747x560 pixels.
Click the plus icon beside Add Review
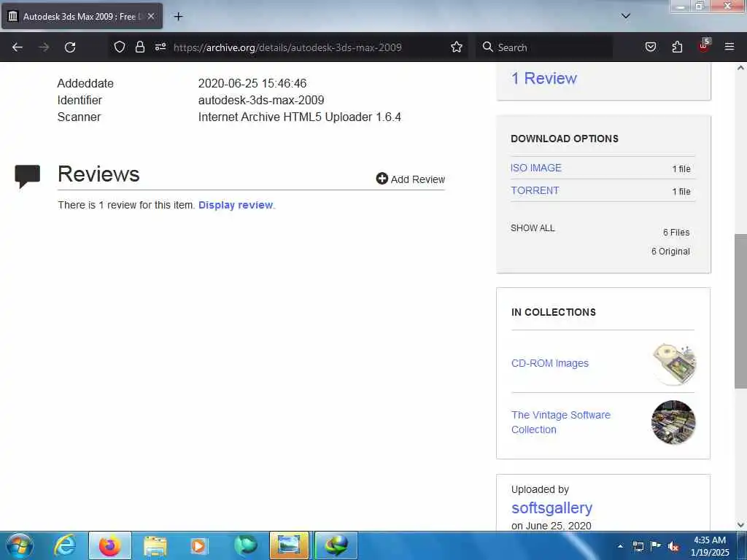coord(382,179)
